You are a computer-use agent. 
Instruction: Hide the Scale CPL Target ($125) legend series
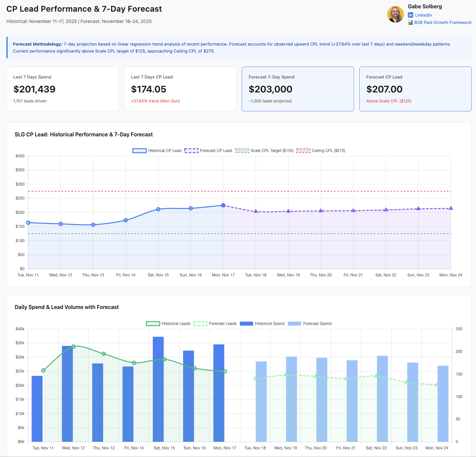264,151
